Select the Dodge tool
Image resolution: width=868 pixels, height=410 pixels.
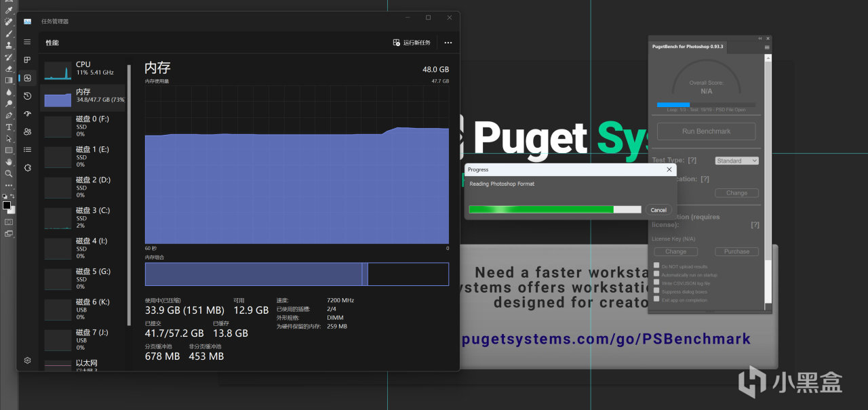(9, 104)
